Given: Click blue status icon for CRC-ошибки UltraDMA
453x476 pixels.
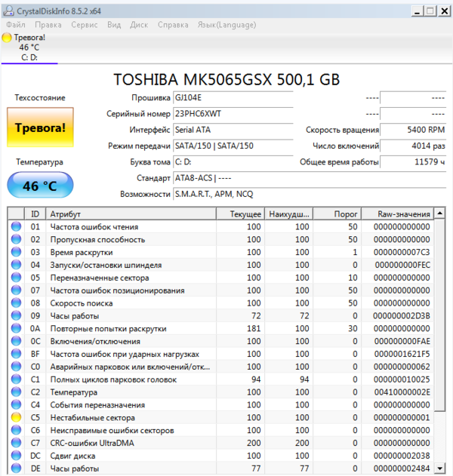Looking at the screenshot, I should (x=16, y=443).
